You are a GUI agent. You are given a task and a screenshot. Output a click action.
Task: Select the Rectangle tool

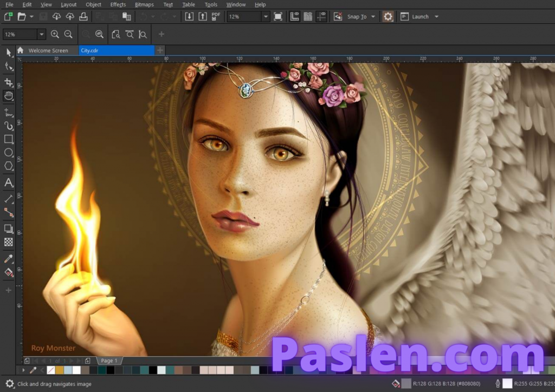(x=9, y=139)
